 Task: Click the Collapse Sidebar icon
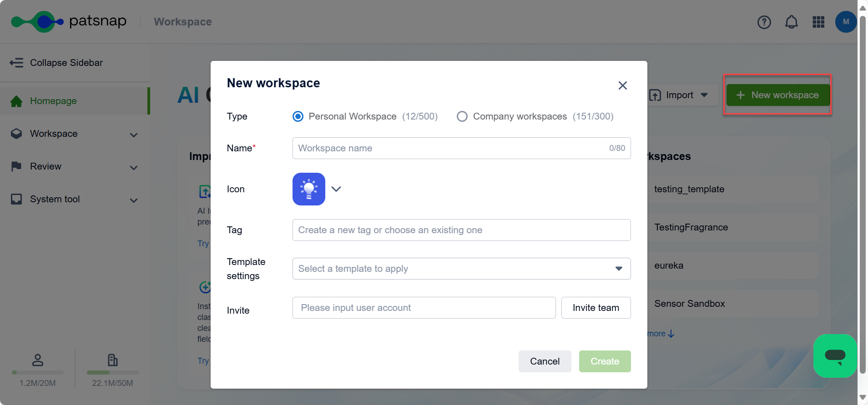[x=17, y=63]
